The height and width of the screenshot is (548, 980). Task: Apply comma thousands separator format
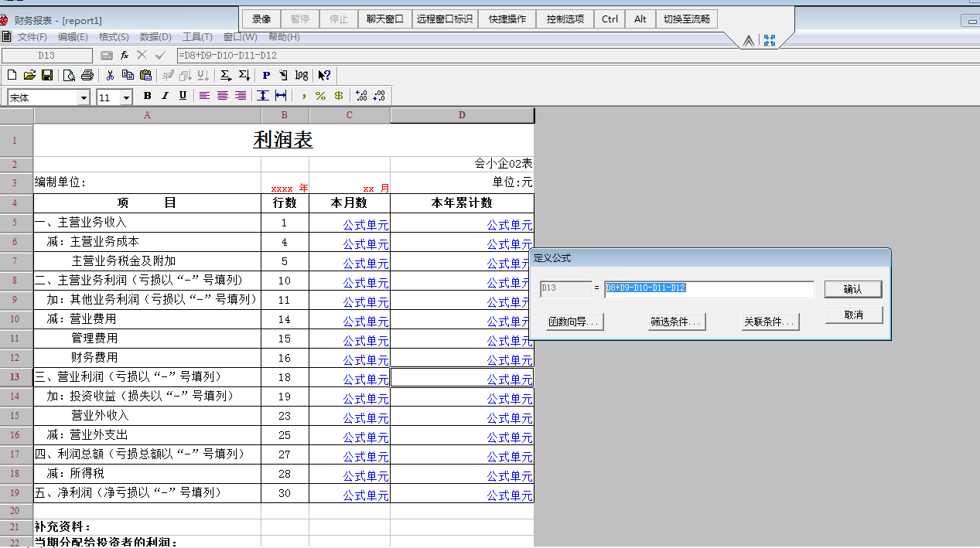coord(303,96)
